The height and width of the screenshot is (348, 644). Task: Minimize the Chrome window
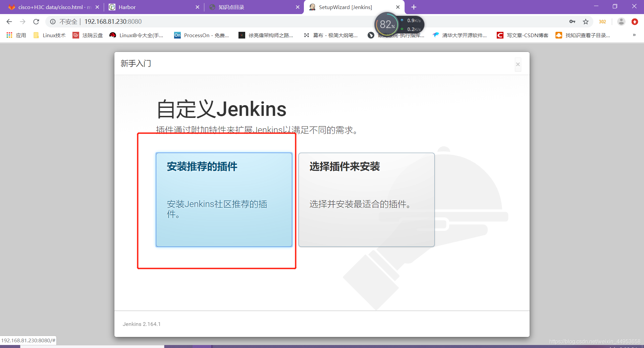pos(596,6)
